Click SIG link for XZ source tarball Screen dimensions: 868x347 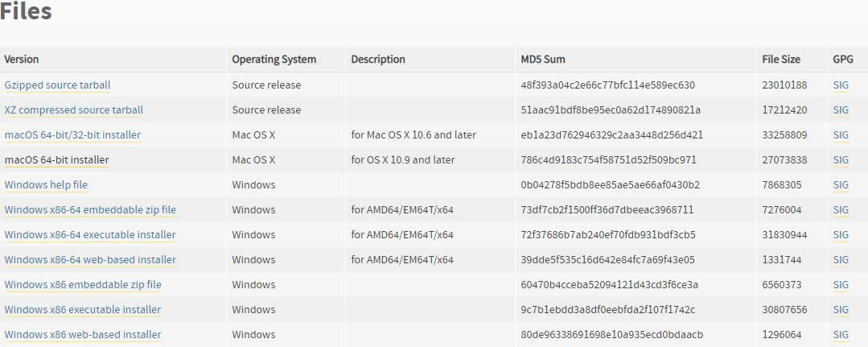(841, 109)
